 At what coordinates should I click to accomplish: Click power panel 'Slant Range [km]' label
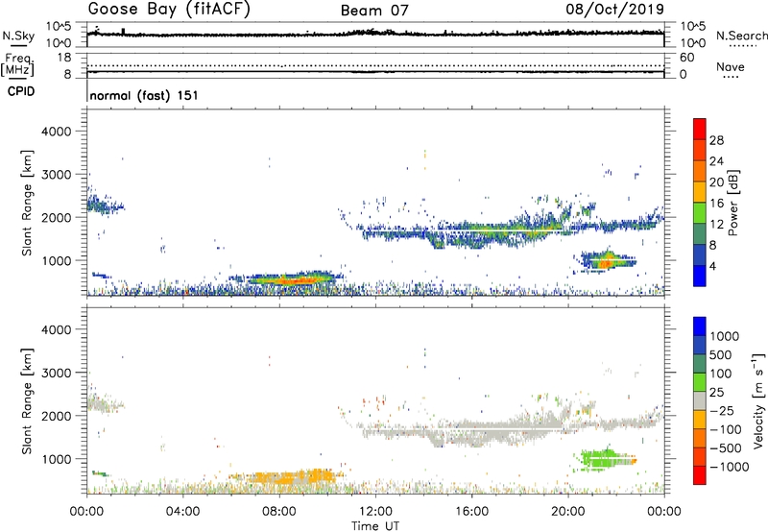(x=27, y=203)
